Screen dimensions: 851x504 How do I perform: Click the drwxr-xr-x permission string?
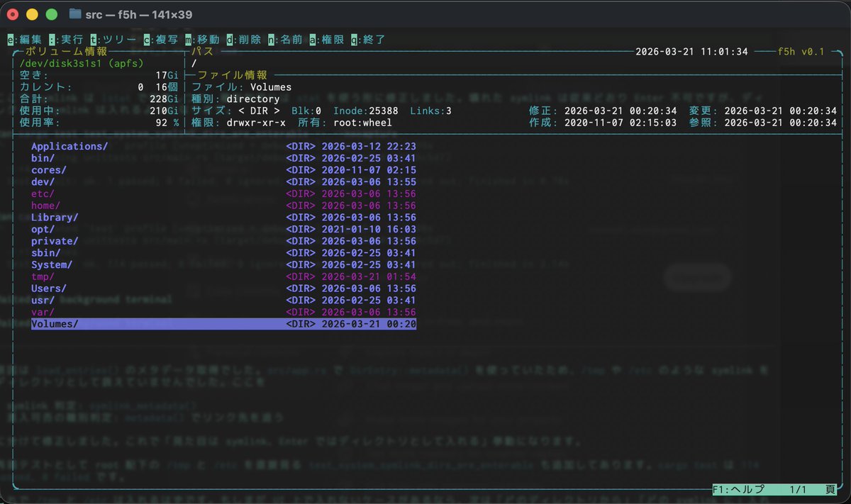click(256, 123)
